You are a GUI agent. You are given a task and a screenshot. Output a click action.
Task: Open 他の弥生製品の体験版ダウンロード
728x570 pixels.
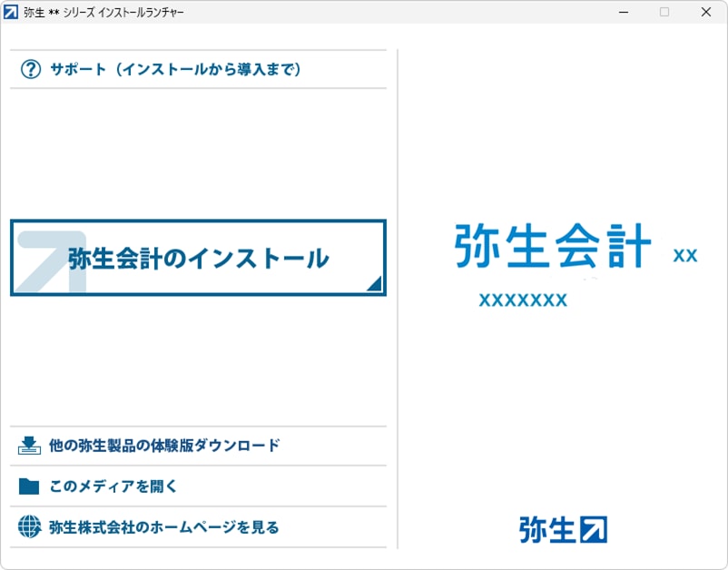coord(164,446)
